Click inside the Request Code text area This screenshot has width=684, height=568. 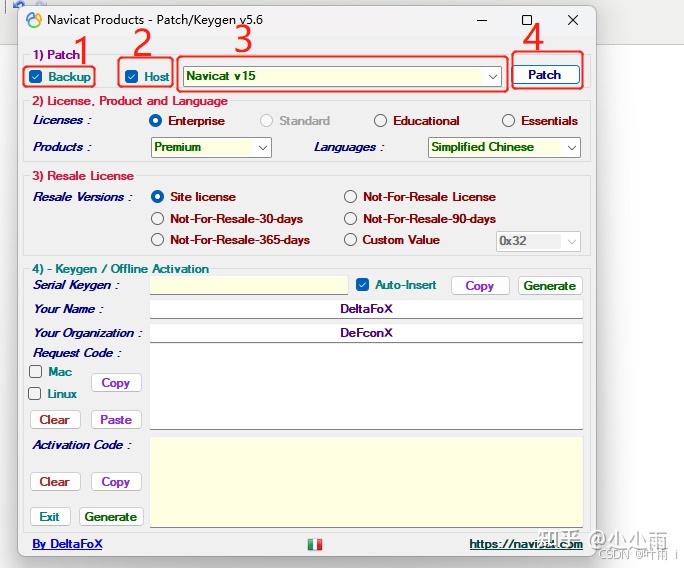366,387
